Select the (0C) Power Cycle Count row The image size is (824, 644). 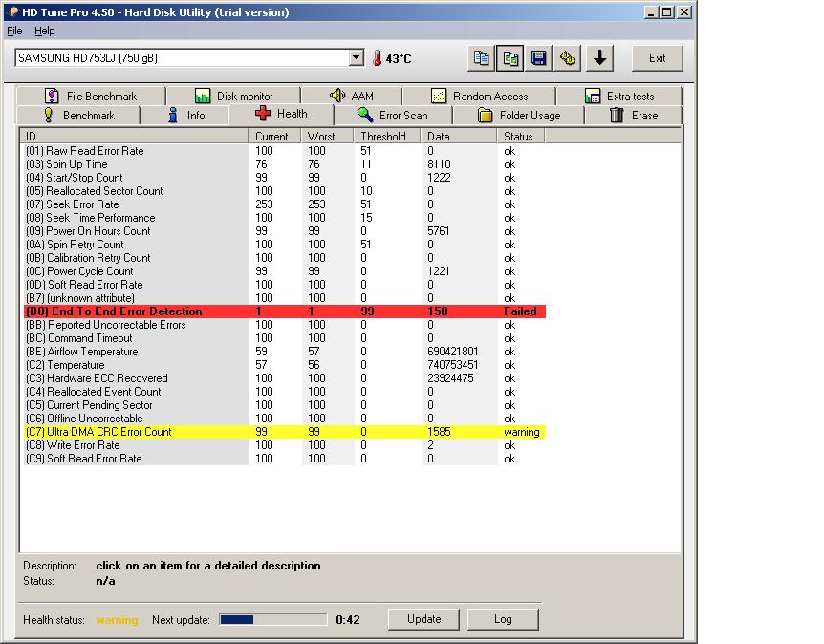pos(285,271)
